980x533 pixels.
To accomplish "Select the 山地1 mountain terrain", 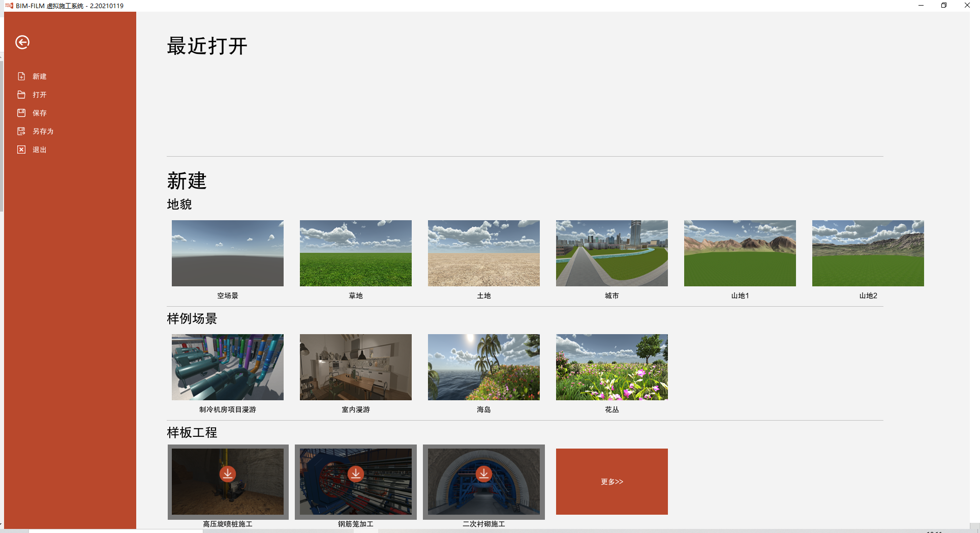I will (x=740, y=253).
